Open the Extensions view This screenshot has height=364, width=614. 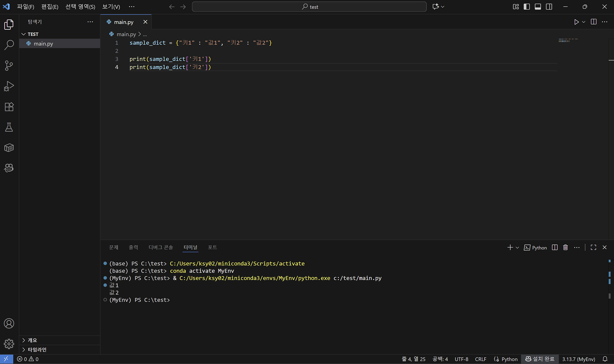[9, 107]
